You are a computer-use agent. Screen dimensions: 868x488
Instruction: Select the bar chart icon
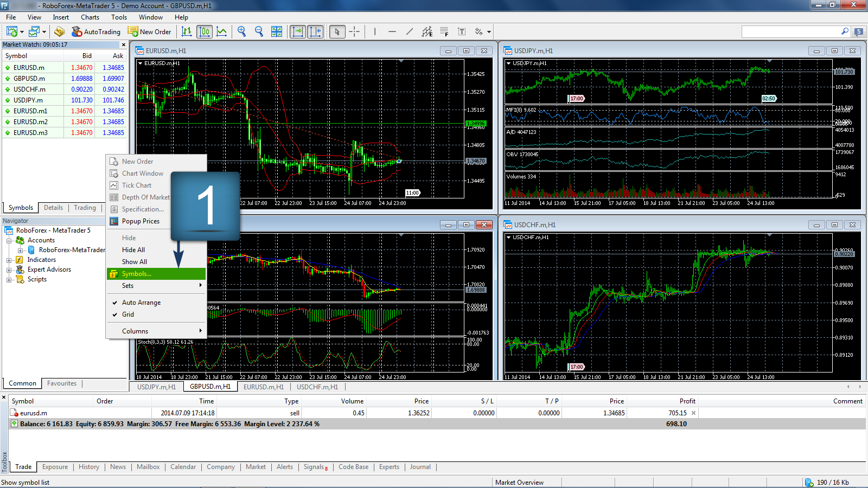(x=187, y=32)
